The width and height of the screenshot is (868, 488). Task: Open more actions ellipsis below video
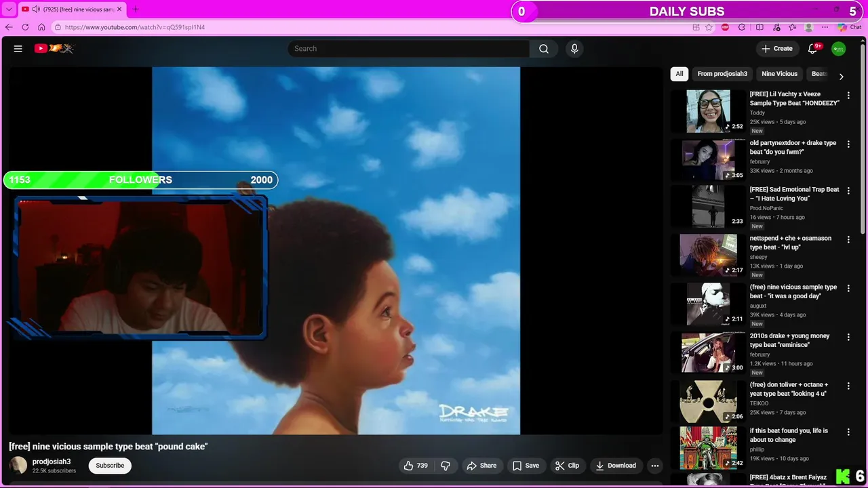654,466
